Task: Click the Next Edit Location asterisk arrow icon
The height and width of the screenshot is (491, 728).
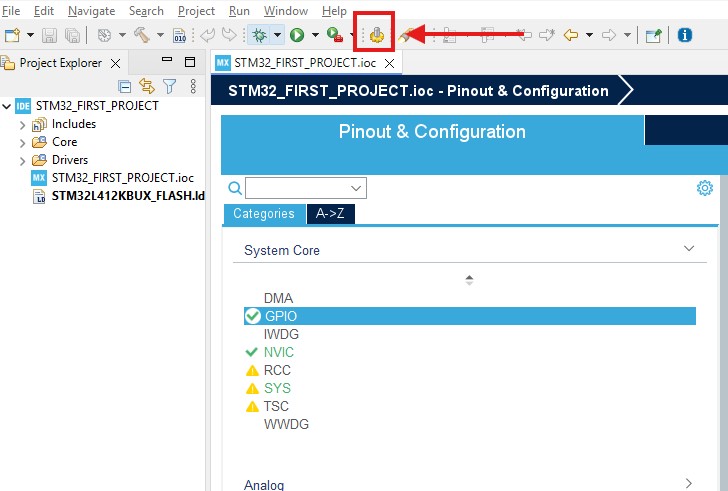Action: click(547, 35)
